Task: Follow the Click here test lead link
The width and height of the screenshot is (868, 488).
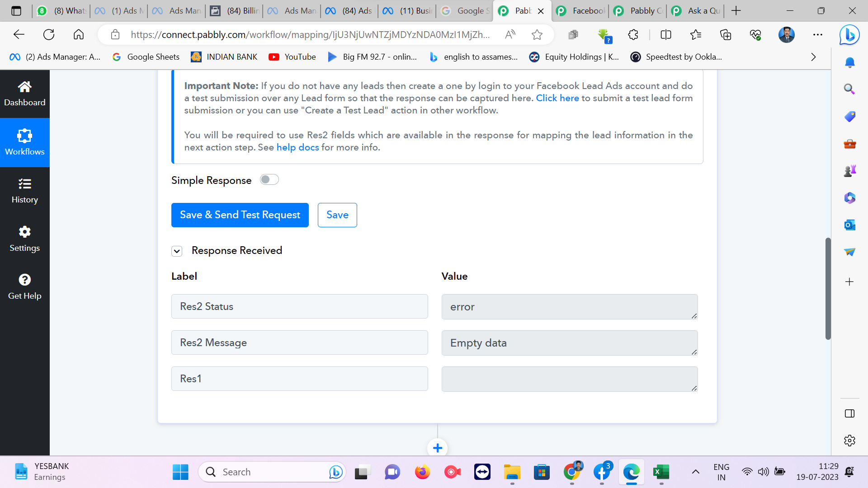Action: [557, 98]
